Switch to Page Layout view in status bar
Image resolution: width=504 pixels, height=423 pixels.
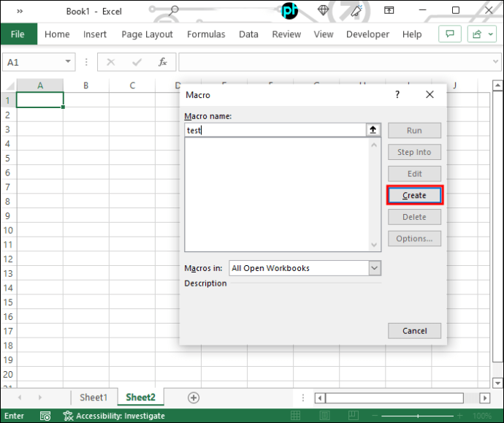324,416
